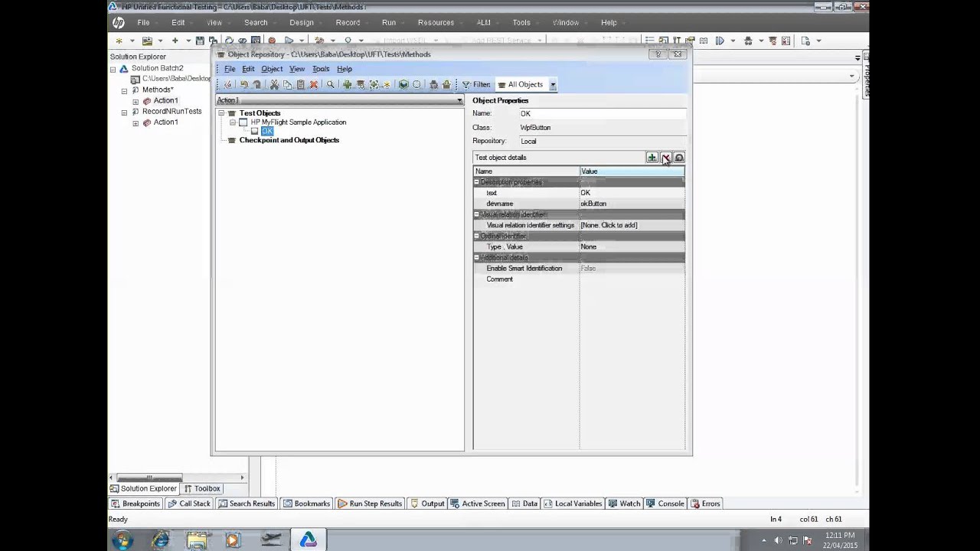Viewport: 980px width, 551px height.
Task: Click the Filter funnel icon
Action: (x=465, y=84)
